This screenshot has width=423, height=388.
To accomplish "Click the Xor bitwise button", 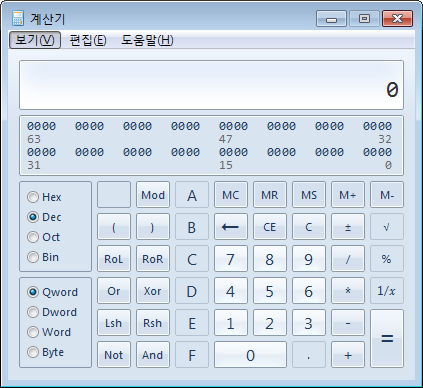I will pyautogui.click(x=153, y=291).
